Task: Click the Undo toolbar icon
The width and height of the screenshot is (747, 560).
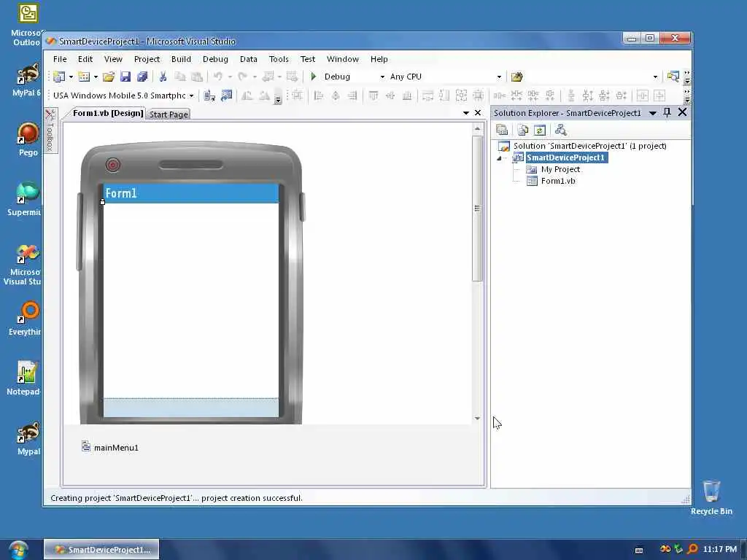Action: 218,77
